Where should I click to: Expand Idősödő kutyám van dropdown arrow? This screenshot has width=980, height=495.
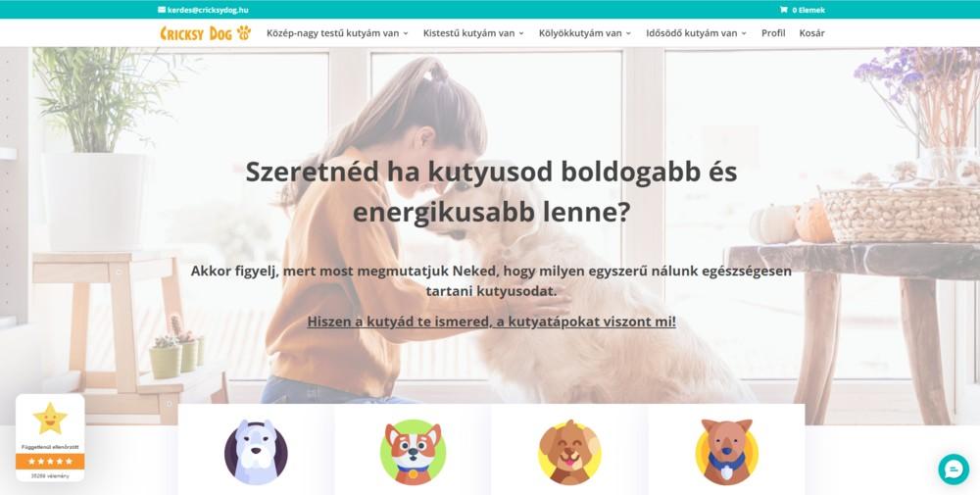point(744,33)
